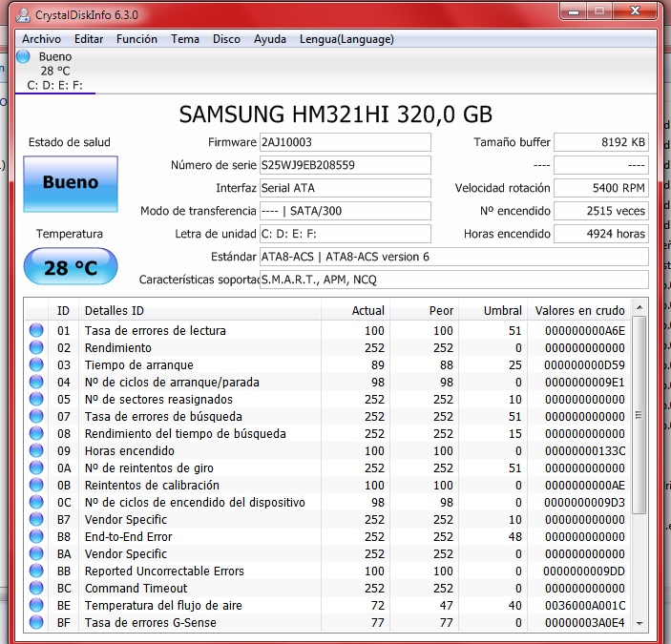Click the 28 °C temperature button
Image resolution: width=671 pixels, height=644 pixels.
coord(71,266)
